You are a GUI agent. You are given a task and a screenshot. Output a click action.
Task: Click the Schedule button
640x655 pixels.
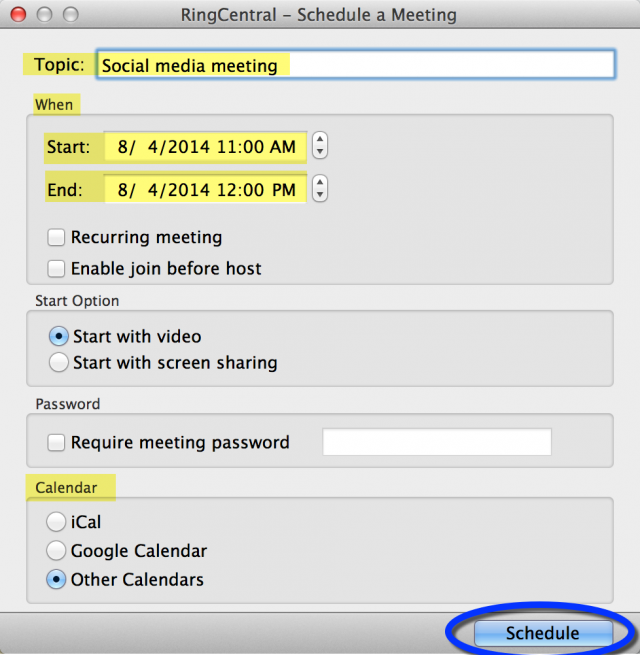[x=542, y=633]
